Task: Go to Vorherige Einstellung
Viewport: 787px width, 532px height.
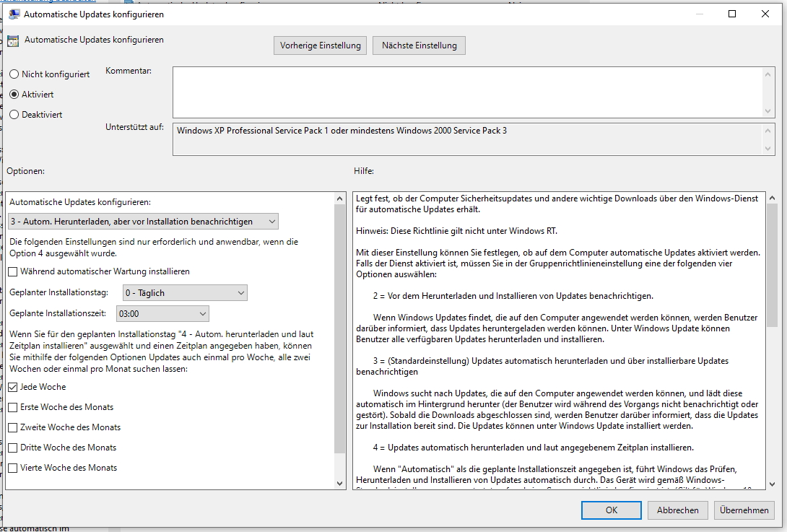Action: click(x=321, y=45)
